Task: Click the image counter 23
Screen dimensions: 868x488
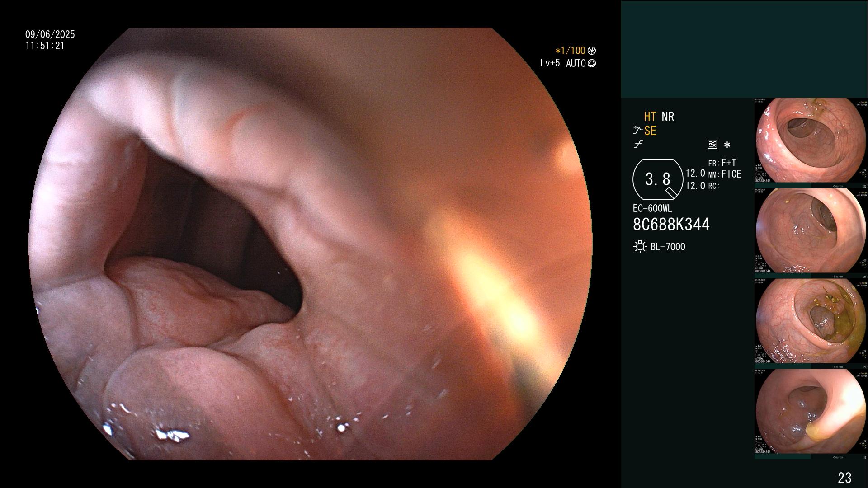Action: coord(844,478)
